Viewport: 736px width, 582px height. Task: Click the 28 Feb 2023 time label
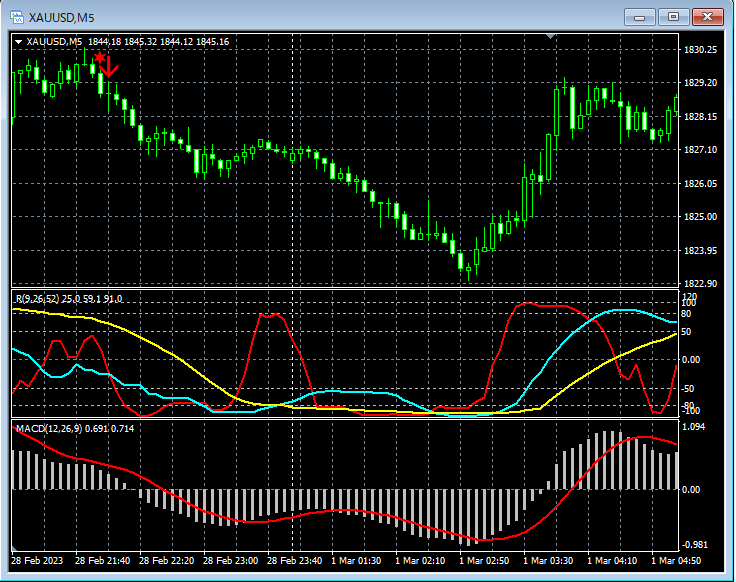(x=38, y=561)
